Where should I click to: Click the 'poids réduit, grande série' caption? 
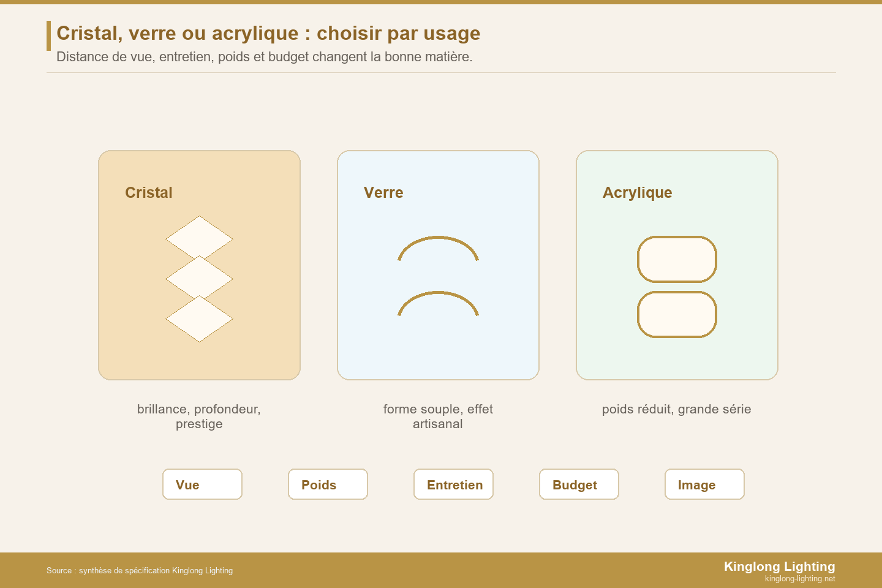(x=676, y=409)
